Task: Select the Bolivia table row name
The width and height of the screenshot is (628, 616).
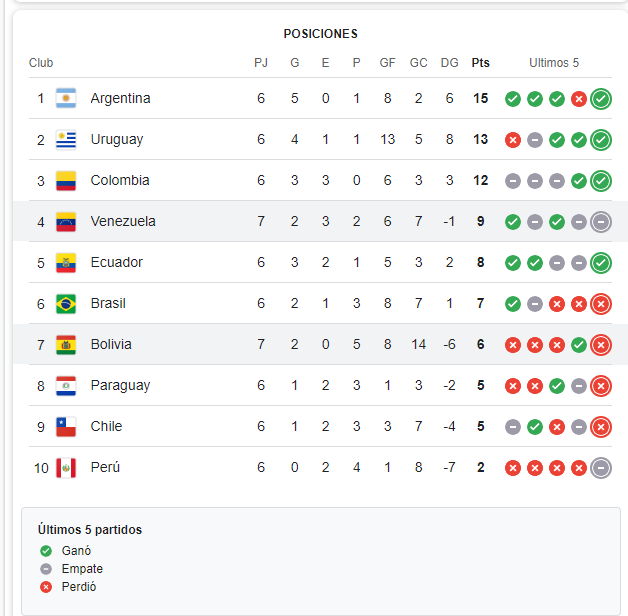Action: pos(111,344)
